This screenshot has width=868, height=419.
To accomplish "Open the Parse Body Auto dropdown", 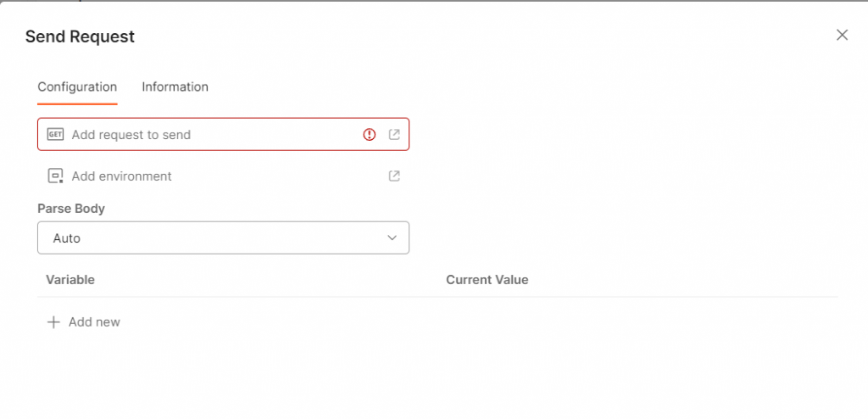I will [x=223, y=237].
